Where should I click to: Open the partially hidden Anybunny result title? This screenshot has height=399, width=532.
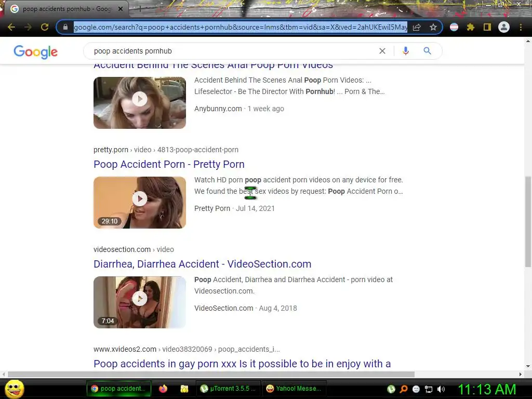click(x=213, y=66)
